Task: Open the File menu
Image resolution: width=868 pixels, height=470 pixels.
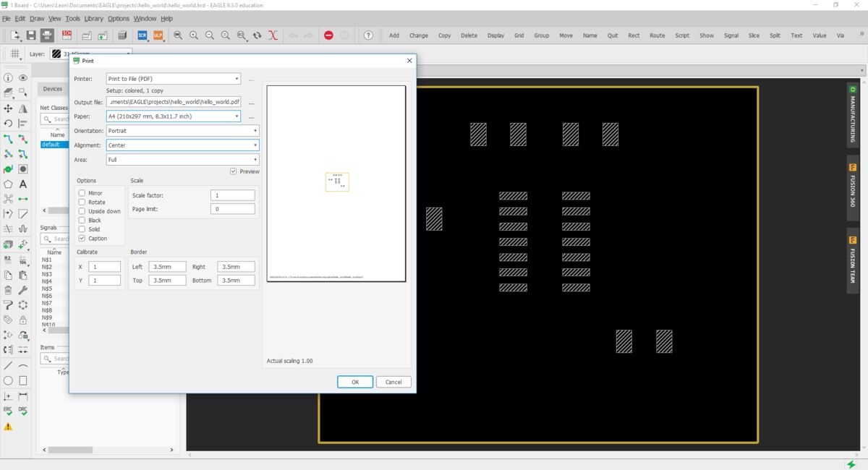Action: (6, 18)
